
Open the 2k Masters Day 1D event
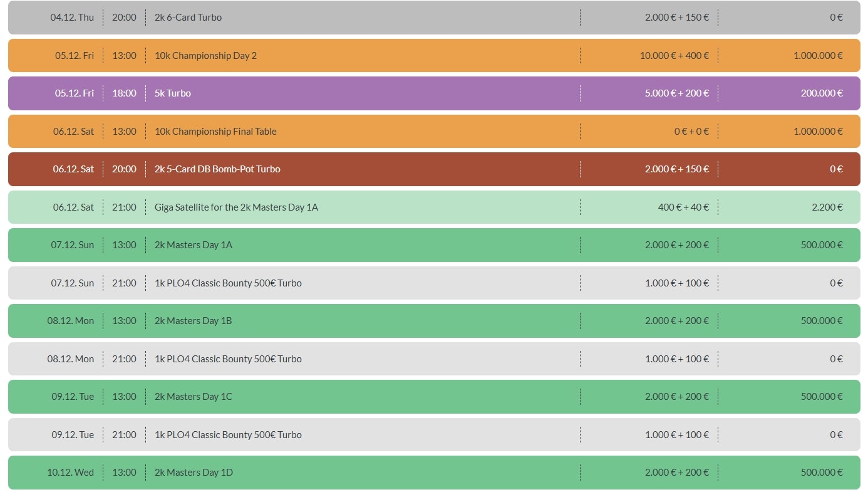(x=194, y=473)
